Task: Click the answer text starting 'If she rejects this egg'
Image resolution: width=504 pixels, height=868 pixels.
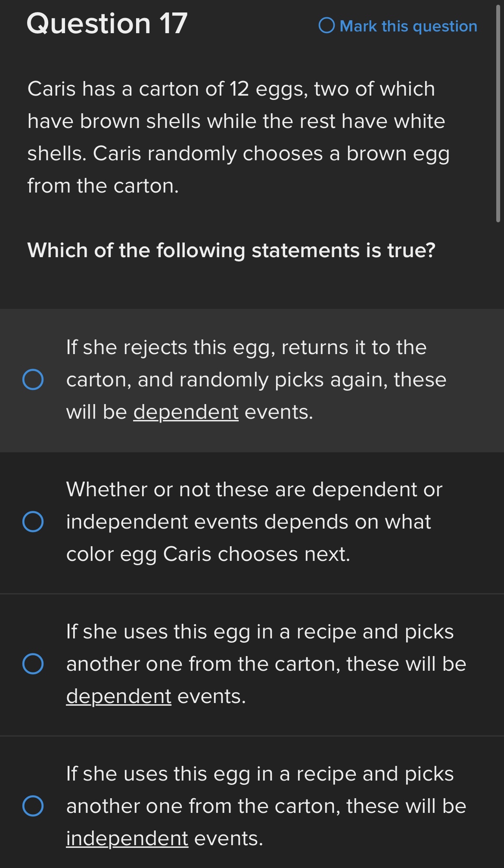Action: (246, 348)
